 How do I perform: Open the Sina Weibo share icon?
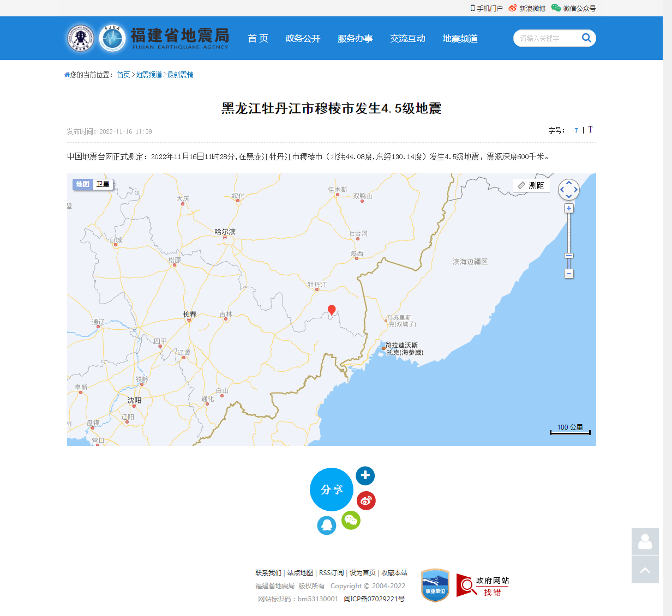click(366, 500)
